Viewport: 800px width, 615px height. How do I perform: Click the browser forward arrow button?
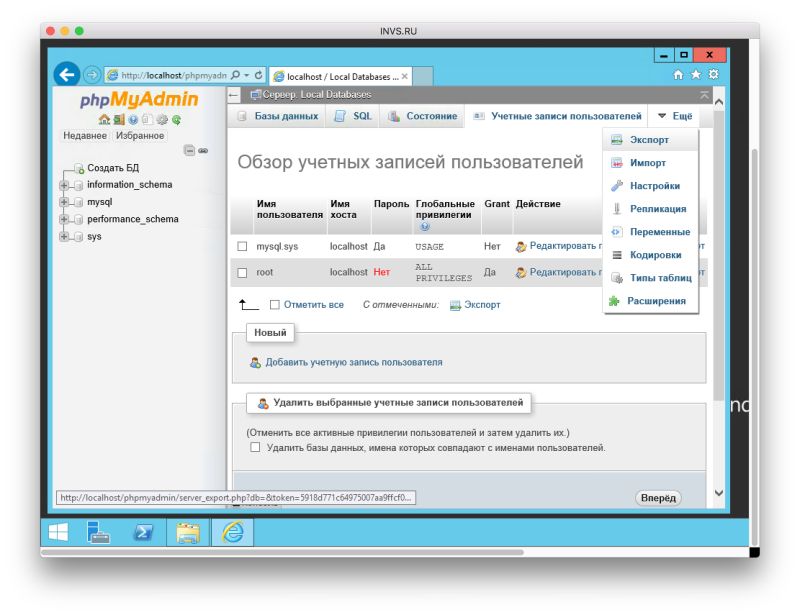[92, 75]
